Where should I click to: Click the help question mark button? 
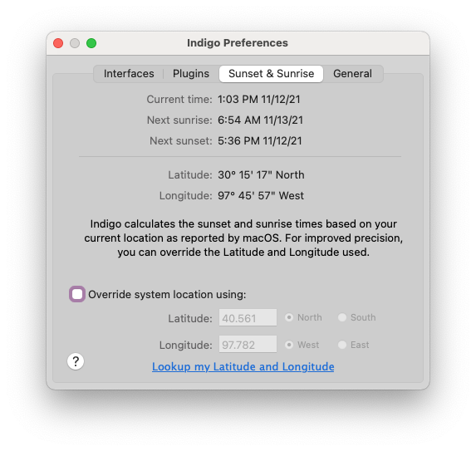point(76,361)
